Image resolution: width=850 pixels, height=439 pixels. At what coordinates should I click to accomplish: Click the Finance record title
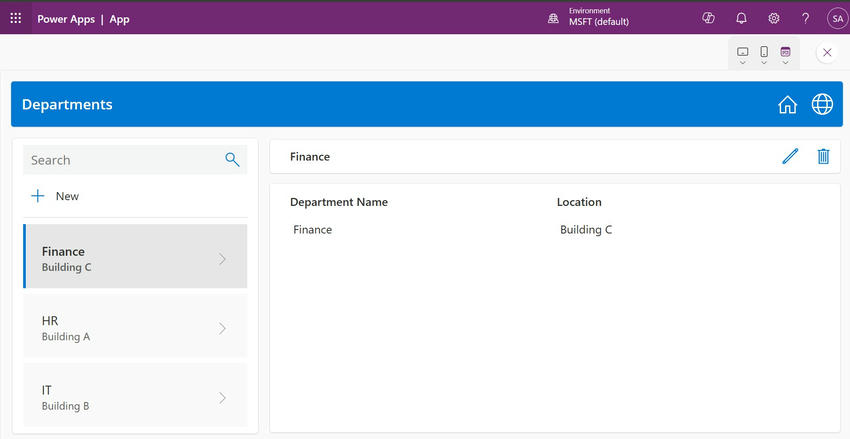(310, 157)
